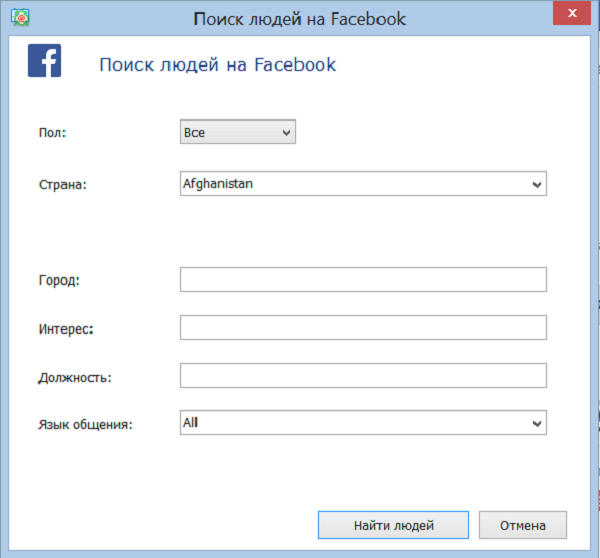Click the Интерес: label
The image size is (600, 558).
(66, 329)
